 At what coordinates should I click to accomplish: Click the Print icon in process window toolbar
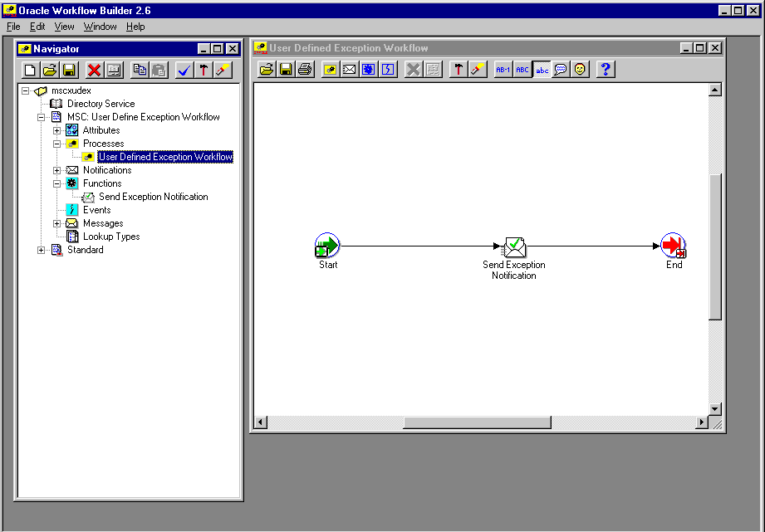point(306,69)
